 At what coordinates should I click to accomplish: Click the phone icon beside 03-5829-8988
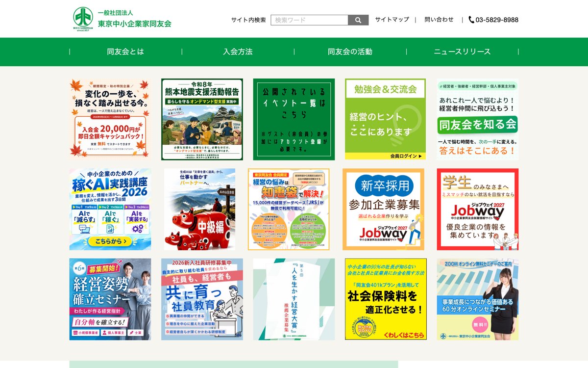pyautogui.click(x=471, y=20)
